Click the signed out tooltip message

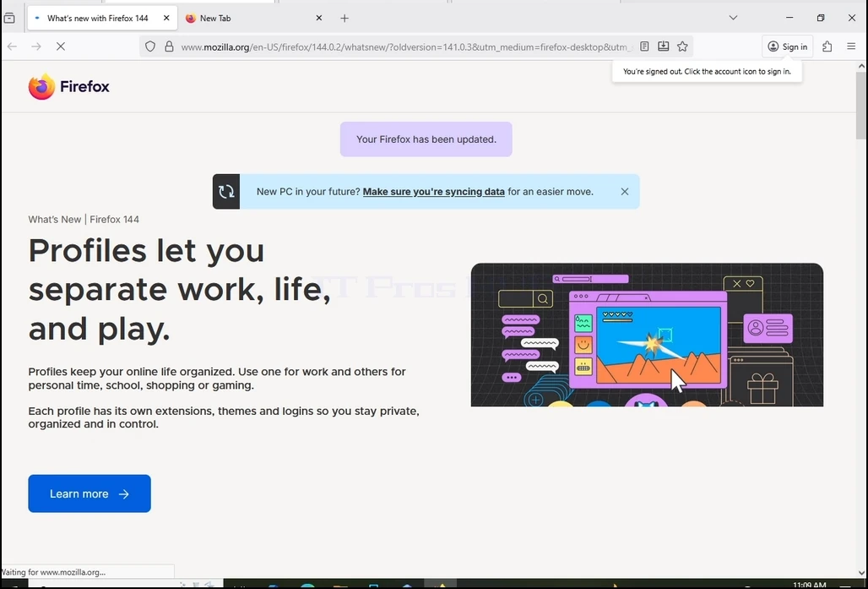[707, 72]
